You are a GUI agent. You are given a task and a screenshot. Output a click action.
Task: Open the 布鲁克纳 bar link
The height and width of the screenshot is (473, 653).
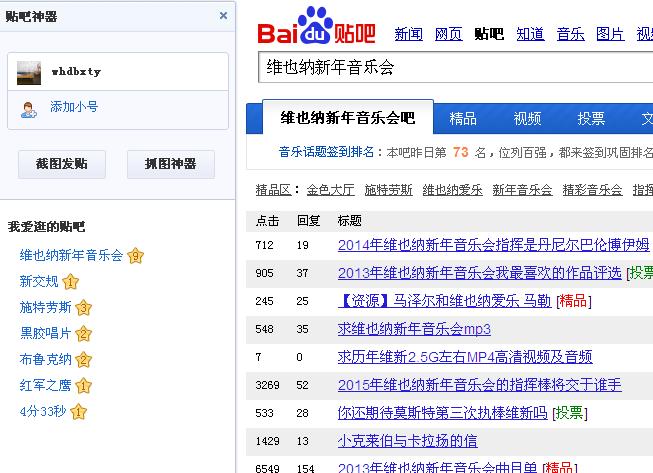coord(45,359)
